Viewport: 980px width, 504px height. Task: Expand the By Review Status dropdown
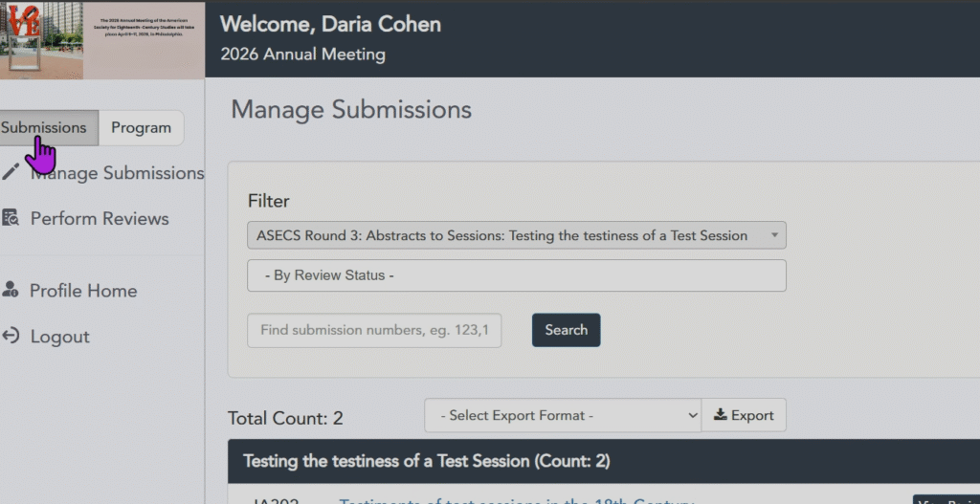[517, 275]
